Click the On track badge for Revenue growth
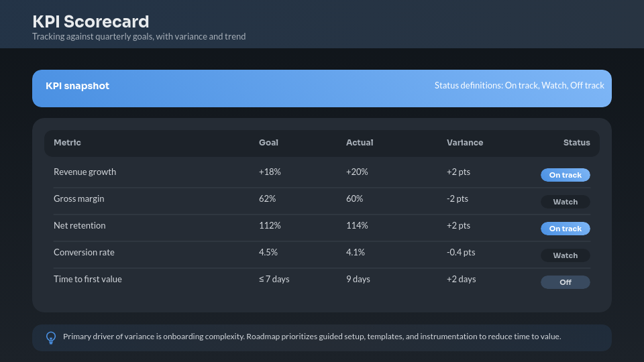The width and height of the screenshot is (644, 362). click(565, 175)
